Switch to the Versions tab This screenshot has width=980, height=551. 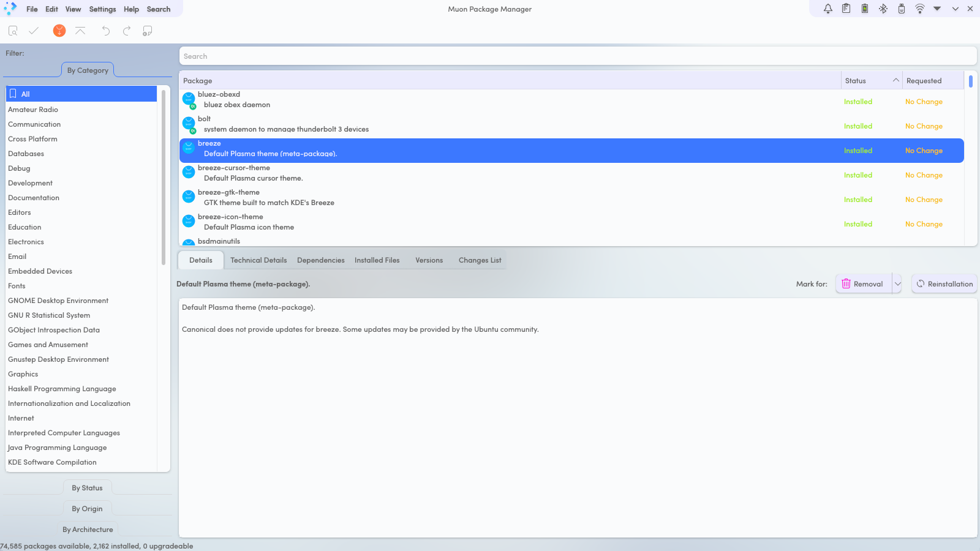click(429, 260)
